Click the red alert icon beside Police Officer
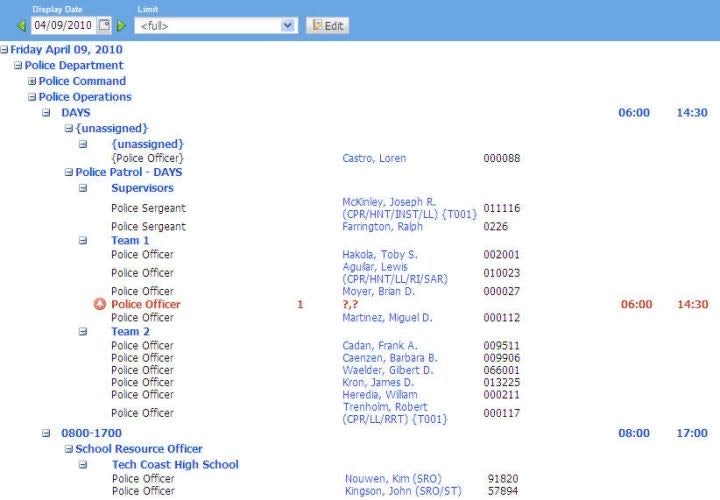The image size is (720, 500). pos(99,304)
